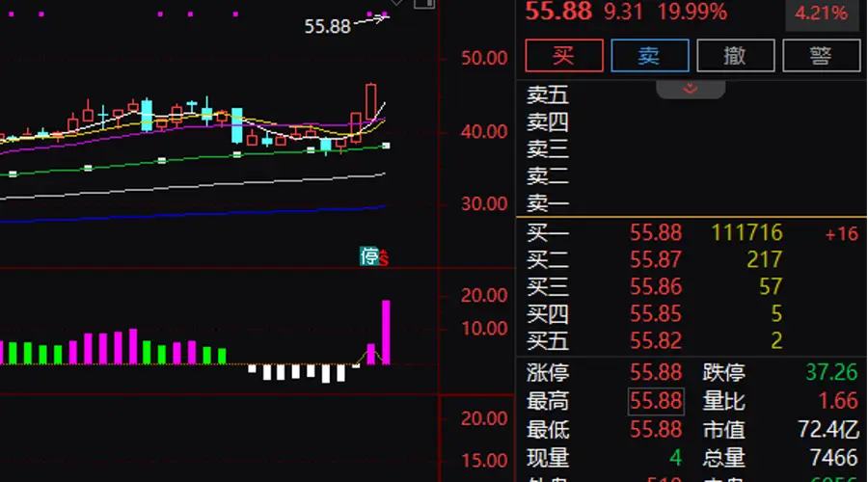Click the 买五 row label
The height and width of the screenshot is (482, 868).
click(x=547, y=341)
